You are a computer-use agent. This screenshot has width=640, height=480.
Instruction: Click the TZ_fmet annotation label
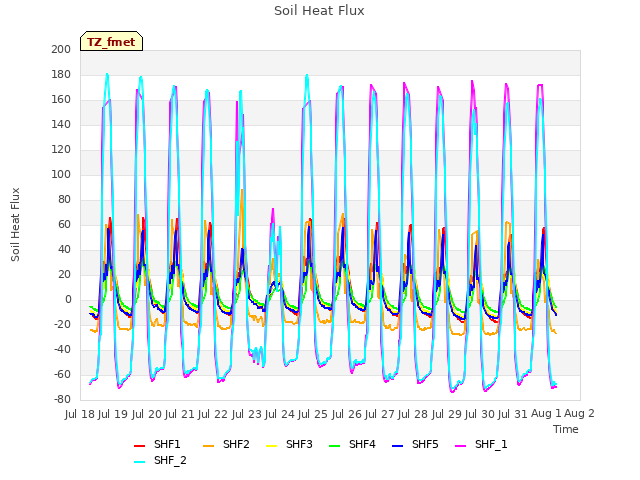coord(111,42)
